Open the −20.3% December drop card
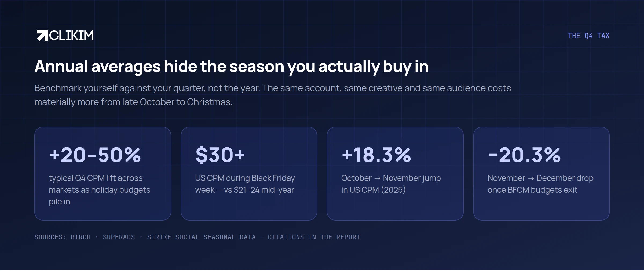The height and width of the screenshot is (271, 644). click(x=541, y=174)
